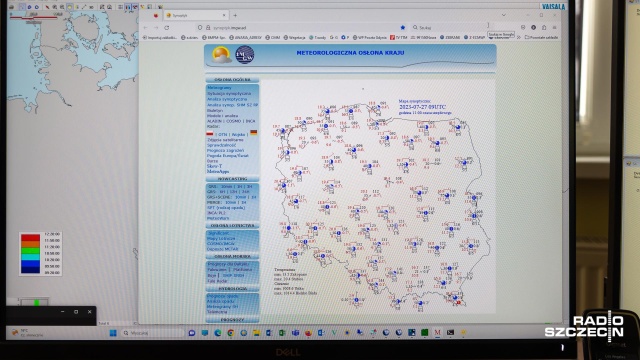
Task: Open a new browser tab with plus
Action: (x=235, y=16)
